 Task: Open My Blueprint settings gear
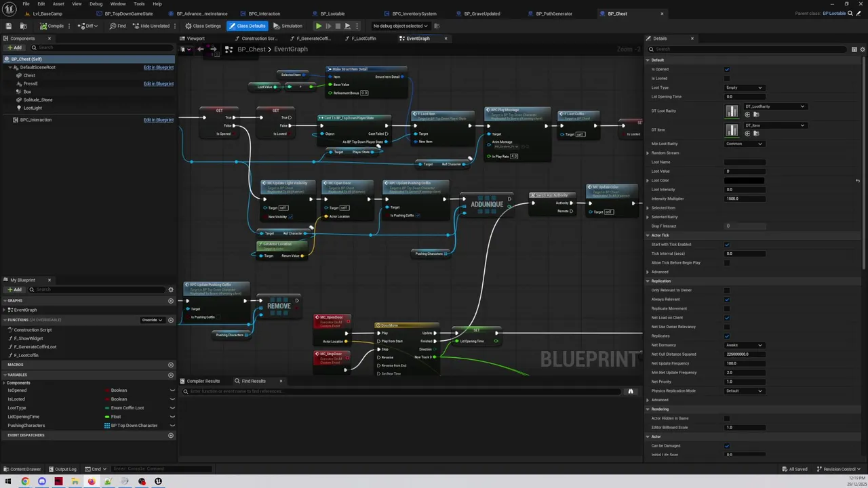(x=170, y=289)
